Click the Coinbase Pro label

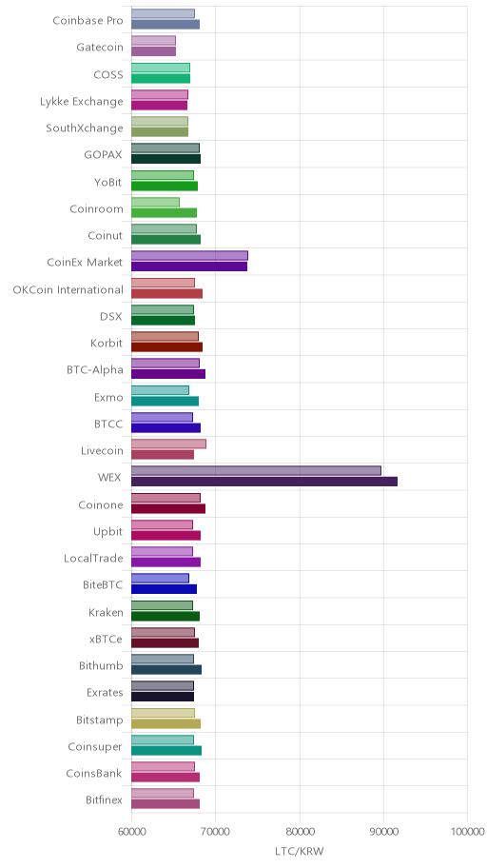[88, 21]
